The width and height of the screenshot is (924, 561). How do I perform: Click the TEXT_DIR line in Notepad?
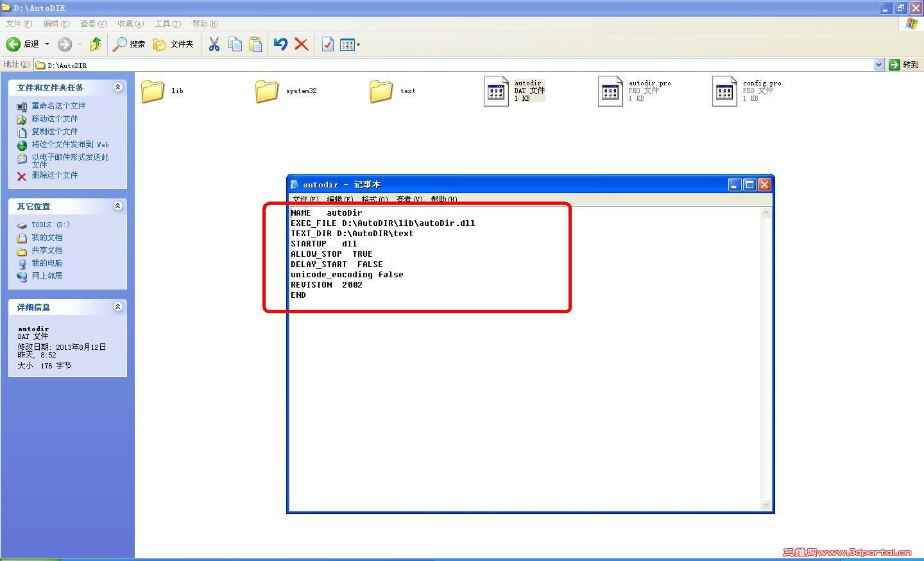(352, 234)
